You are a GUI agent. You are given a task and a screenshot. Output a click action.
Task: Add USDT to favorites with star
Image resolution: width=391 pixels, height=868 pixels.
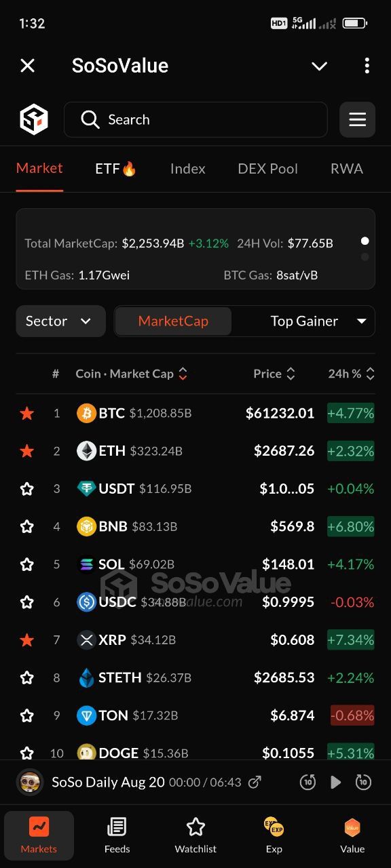pyautogui.click(x=26, y=489)
